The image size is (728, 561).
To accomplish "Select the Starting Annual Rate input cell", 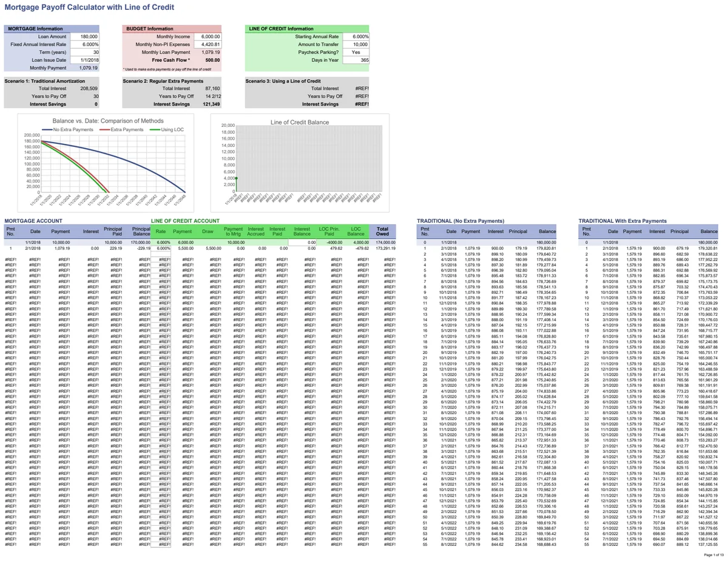I will pos(356,37).
